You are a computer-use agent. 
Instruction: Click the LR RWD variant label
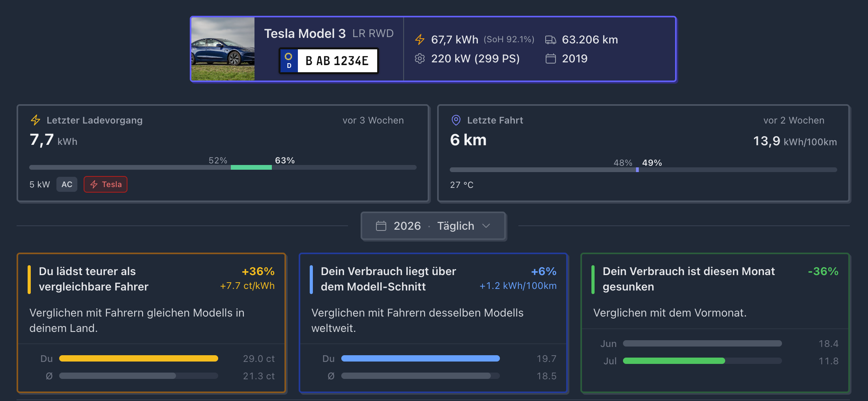pyautogui.click(x=373, y=34)
